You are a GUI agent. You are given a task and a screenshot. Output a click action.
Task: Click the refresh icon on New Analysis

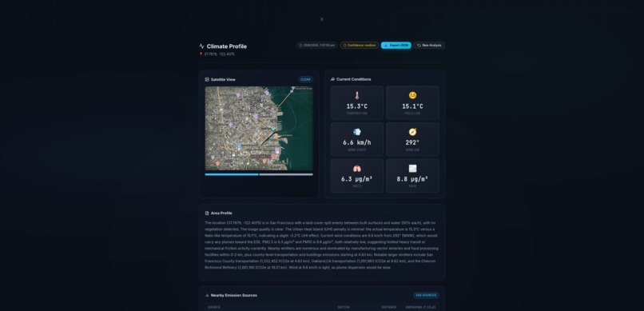coord(419,46)
